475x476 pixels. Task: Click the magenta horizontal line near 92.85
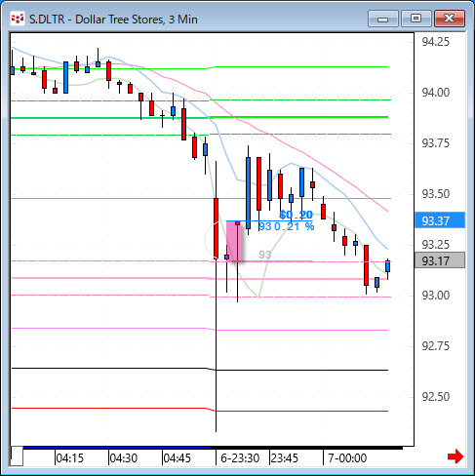(200, 329)
